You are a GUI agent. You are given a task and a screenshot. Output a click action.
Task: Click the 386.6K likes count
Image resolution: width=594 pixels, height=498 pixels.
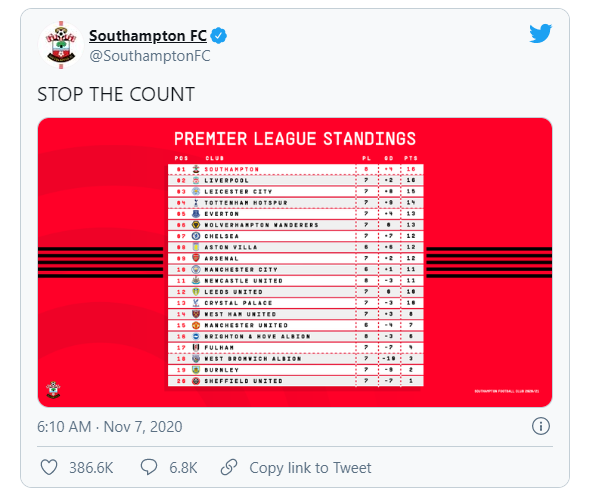pos(91,468)
